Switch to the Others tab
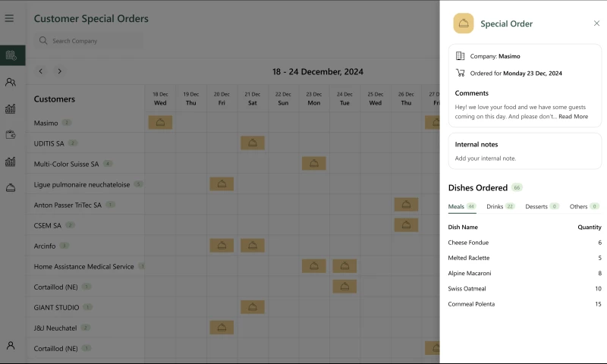This screenshot has height=364, width=607. pos(584,206)
